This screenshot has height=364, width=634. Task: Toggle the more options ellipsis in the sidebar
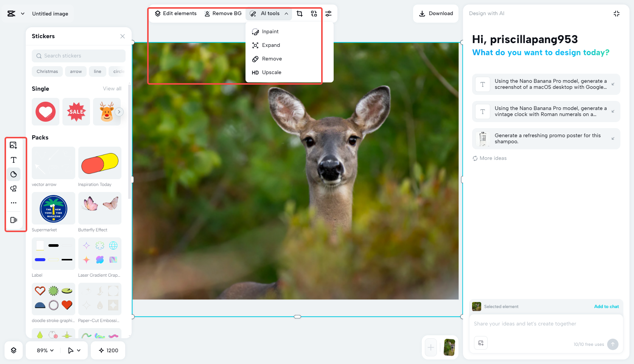(14, 203)
